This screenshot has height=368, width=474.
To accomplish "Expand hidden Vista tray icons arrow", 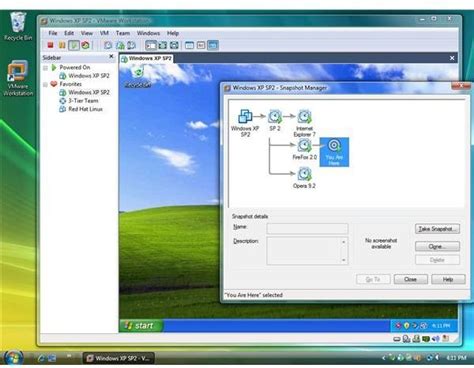I will pyautogui.click(x=384, y=358).
